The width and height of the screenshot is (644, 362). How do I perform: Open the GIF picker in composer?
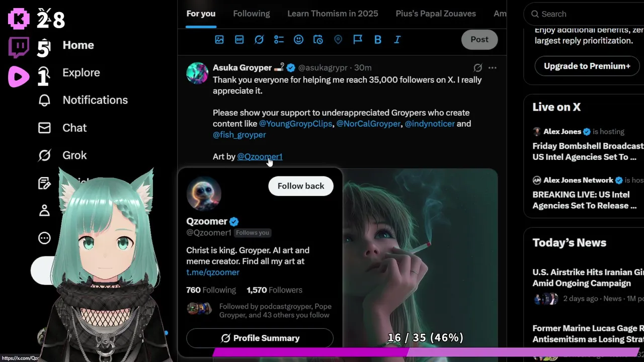pyautogui.click(x=239, y=39)
